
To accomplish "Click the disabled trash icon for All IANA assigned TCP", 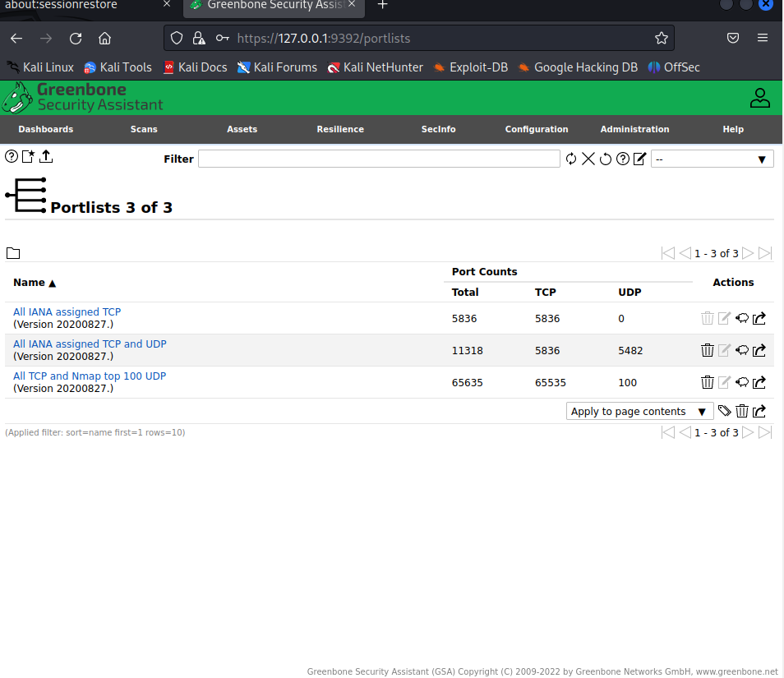I will (707, 318).
